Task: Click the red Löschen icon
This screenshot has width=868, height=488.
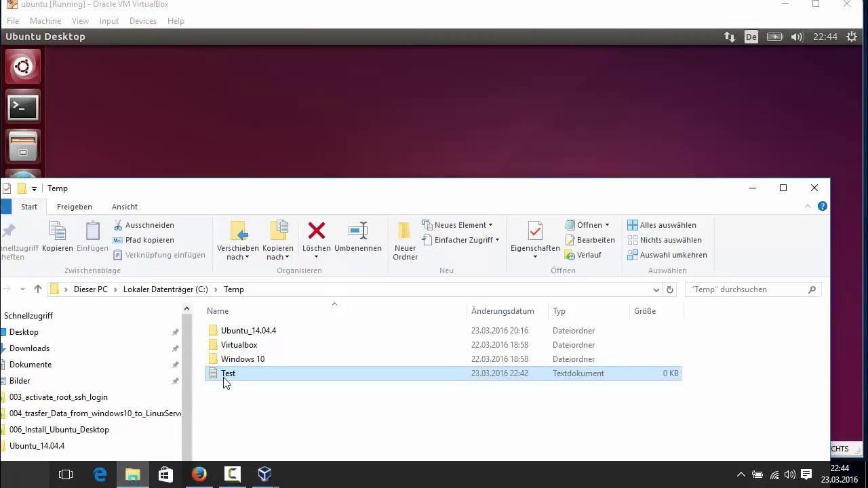Action: [317, 231]
